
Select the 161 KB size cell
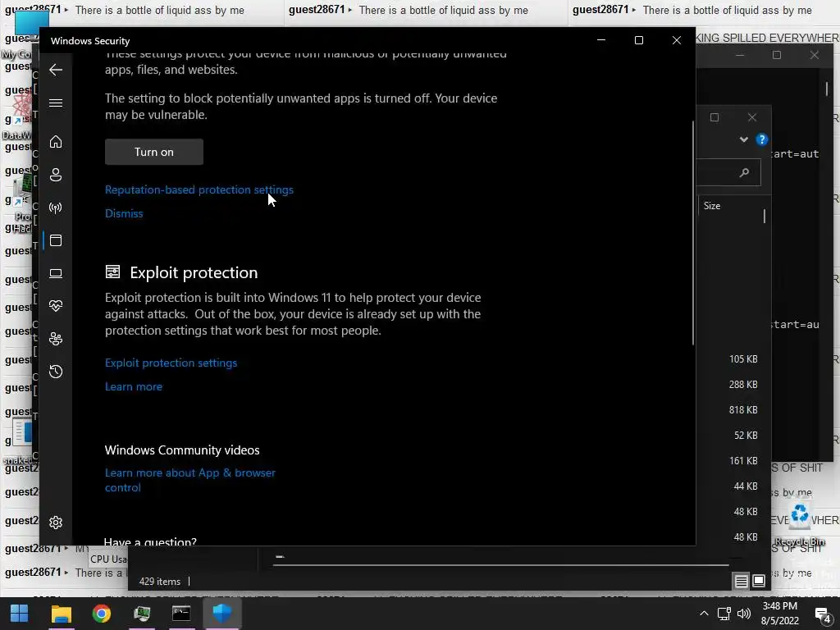[x=743, y=461]
